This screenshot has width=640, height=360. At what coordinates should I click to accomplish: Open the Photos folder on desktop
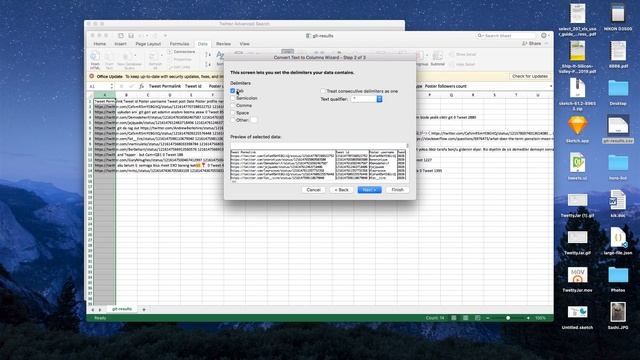coord(618,279)
